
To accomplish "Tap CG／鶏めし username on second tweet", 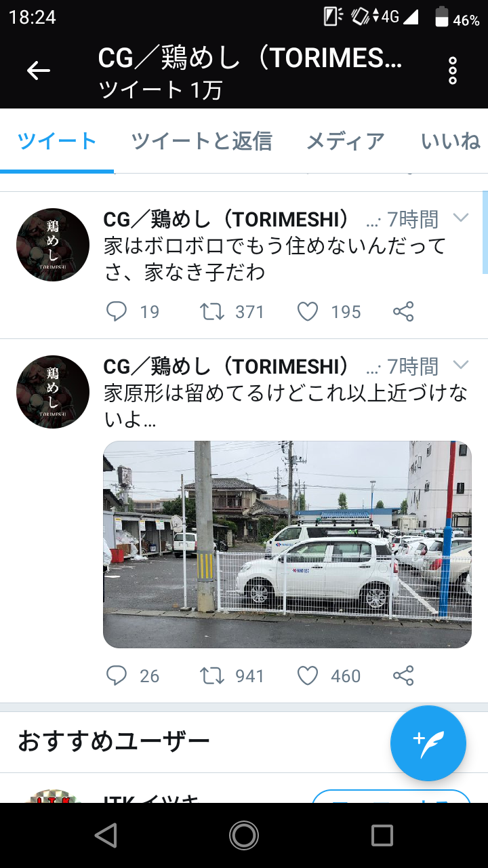I will (x=227, y=367).
